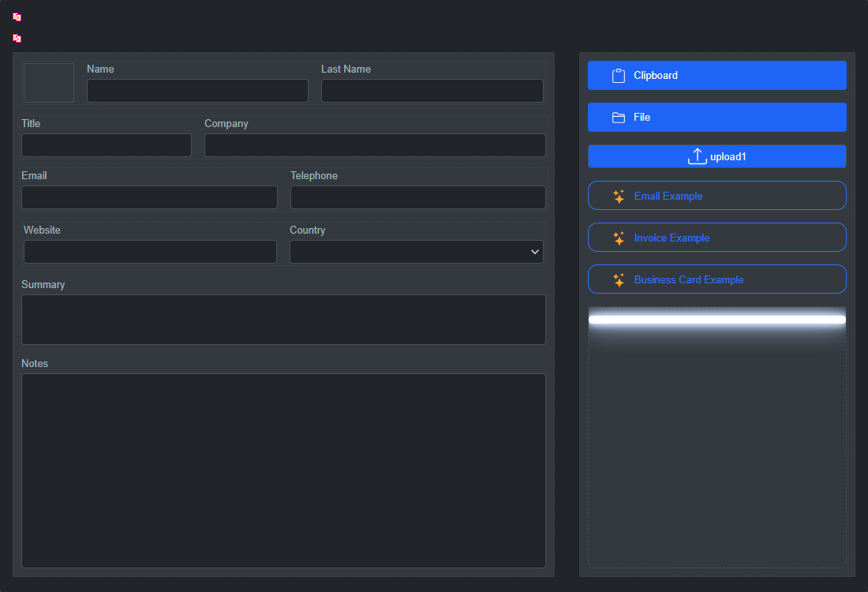
Task: Open the File button
Action: (716, 118)
